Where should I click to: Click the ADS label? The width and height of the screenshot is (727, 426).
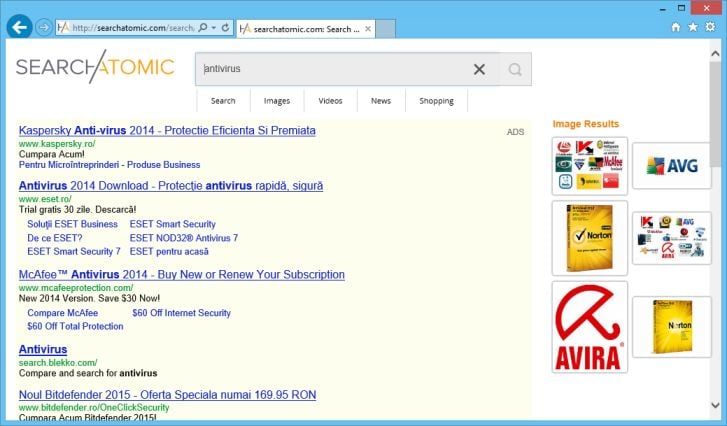click(515, 132)
